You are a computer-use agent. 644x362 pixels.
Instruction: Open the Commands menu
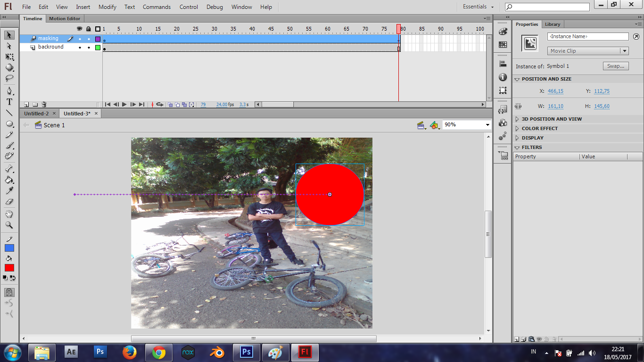pos(157,7)
